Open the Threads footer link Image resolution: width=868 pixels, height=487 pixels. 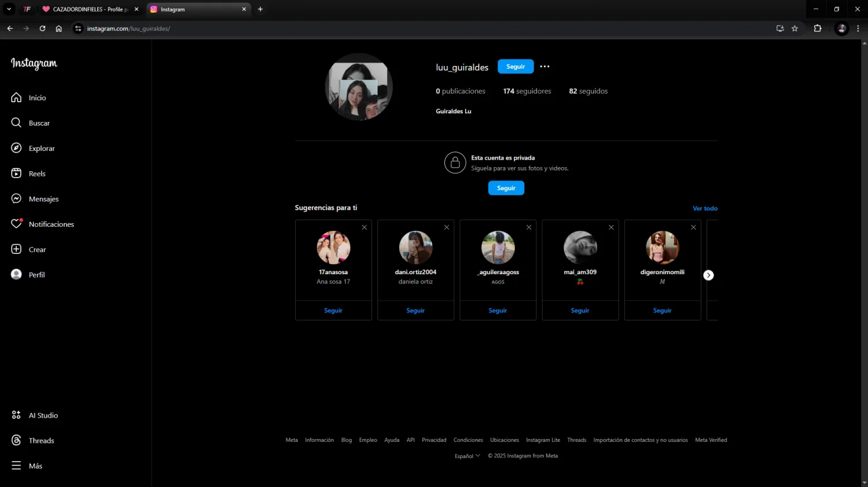[577, 440]
